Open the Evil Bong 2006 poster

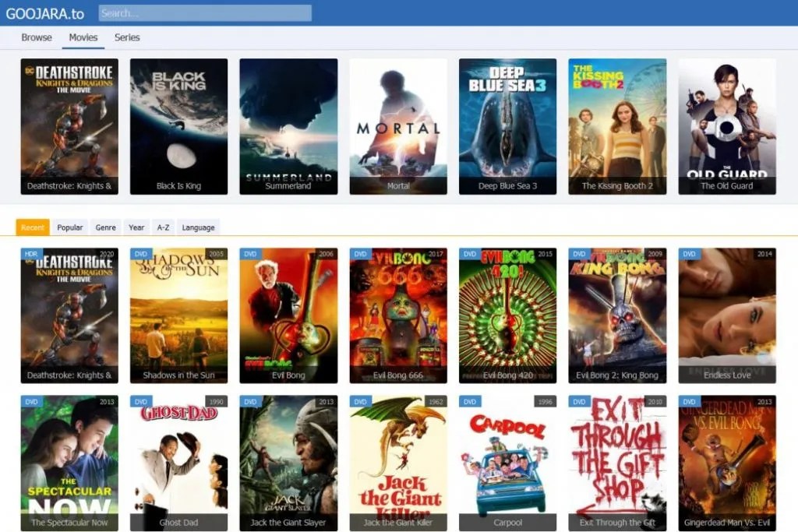[288, 315]
